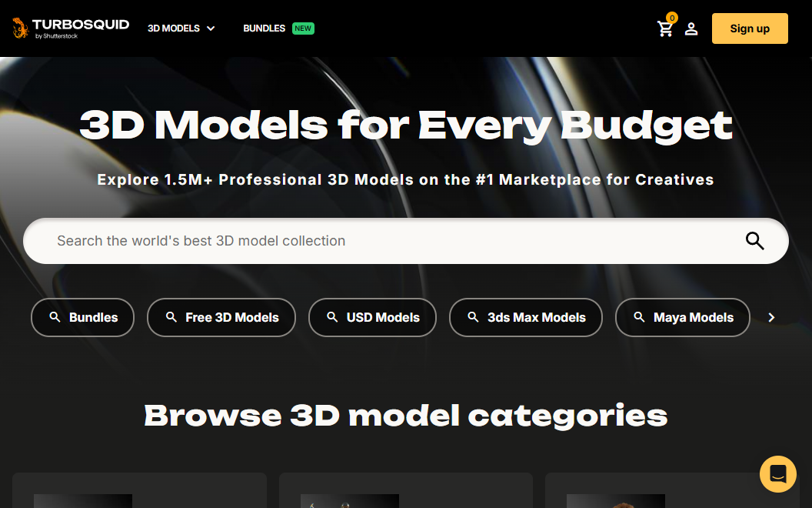
Task: Open the chat support widget
Action: pos(777,474)
